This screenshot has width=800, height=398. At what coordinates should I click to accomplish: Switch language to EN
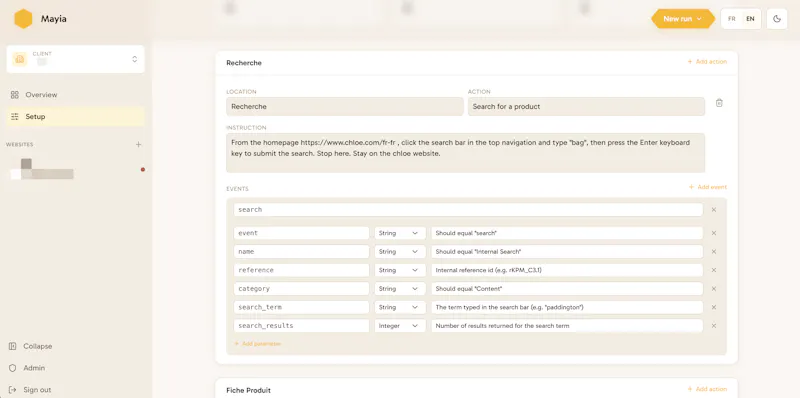coord(750,19)
